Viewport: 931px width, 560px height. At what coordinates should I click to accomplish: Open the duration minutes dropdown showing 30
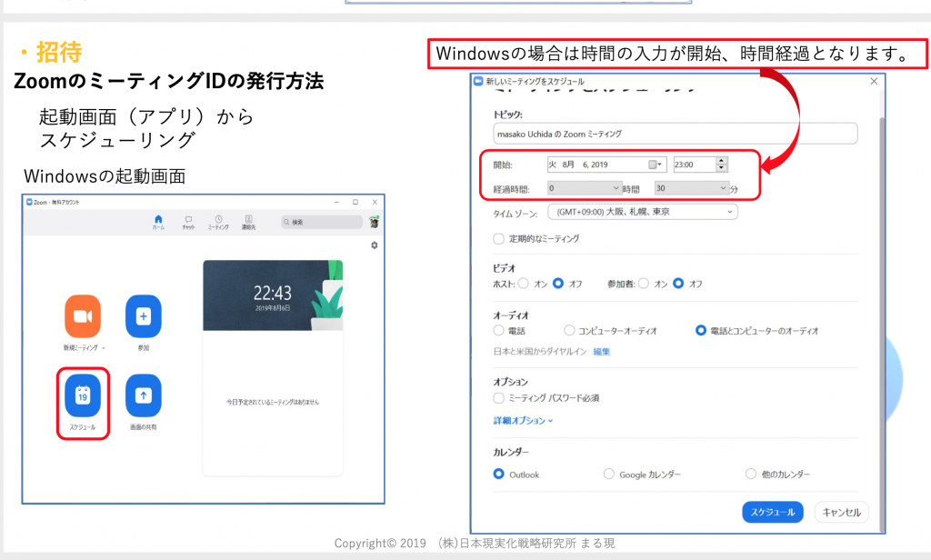click(x=692, y=188)
